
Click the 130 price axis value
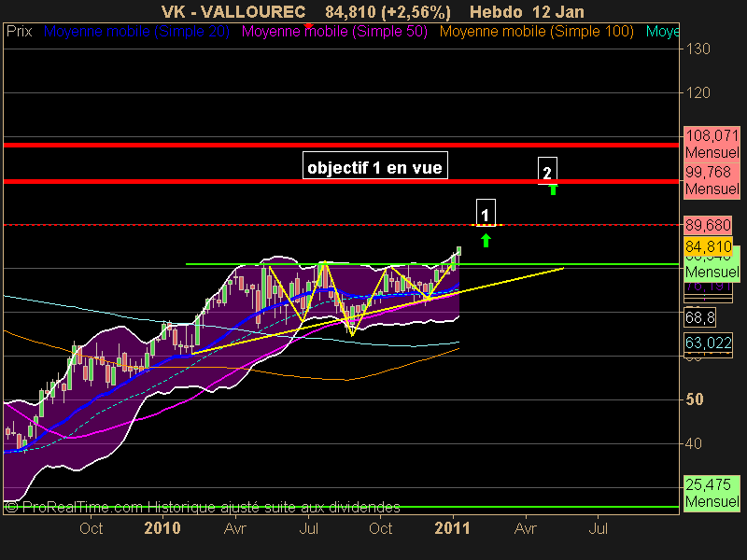(x=698, y=49)
